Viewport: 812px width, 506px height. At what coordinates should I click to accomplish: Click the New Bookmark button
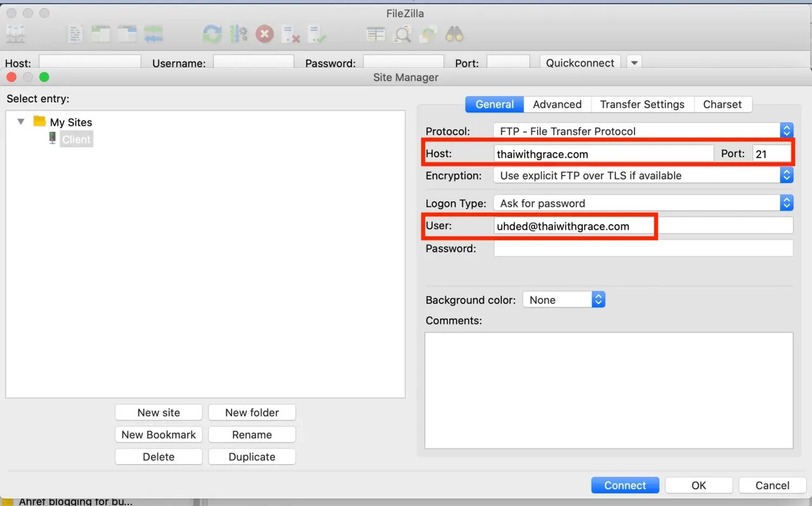click(158, 434)
